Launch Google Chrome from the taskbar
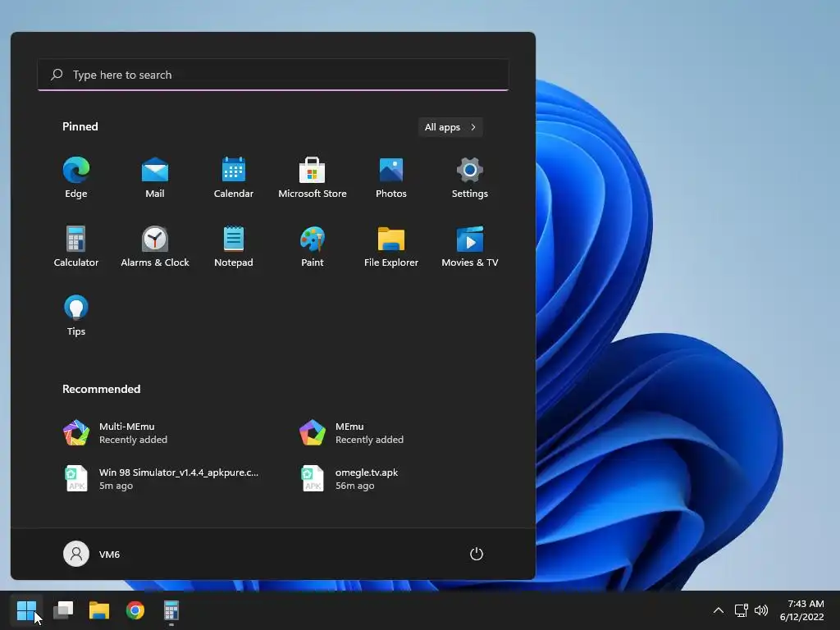 pyautogui.click(x=135, y=610)
